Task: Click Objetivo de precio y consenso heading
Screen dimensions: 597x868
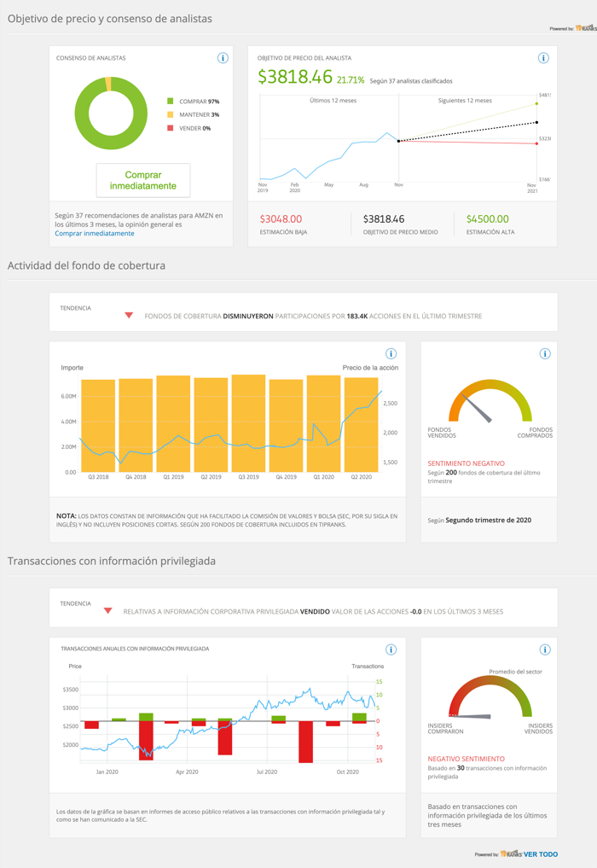Action: [x=109, y=19]
